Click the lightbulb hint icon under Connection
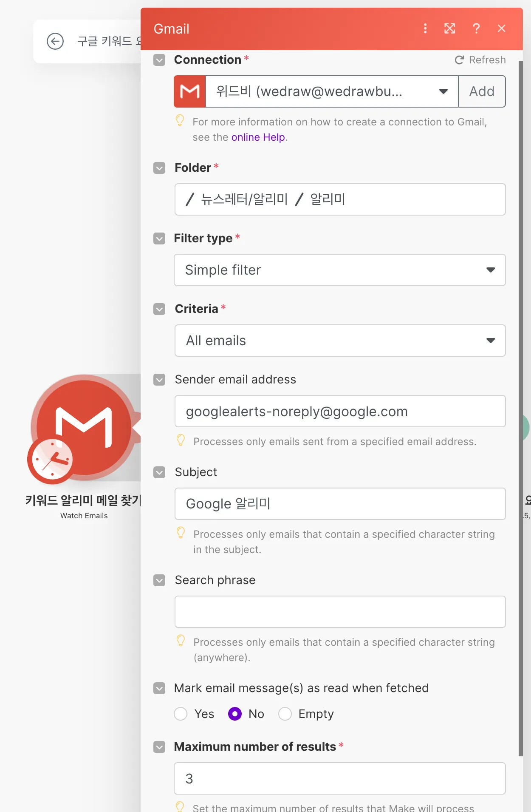Screen dimensions: 531x812 point(180,120)
